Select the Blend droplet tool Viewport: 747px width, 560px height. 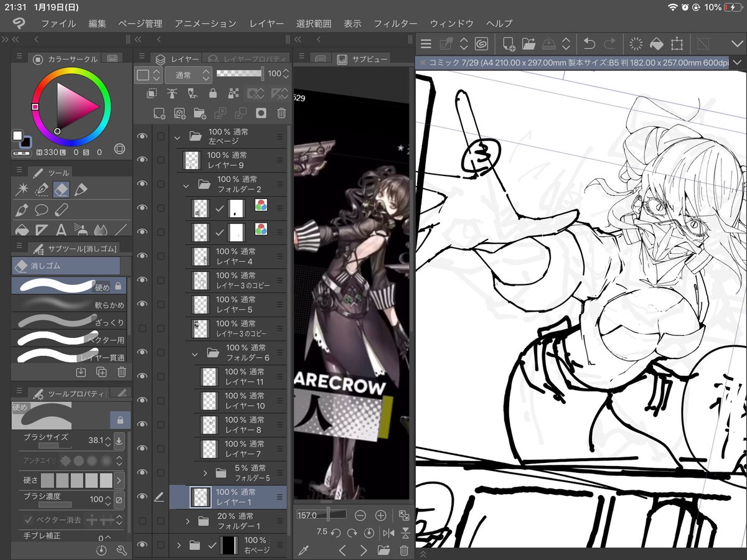(x=101, y=230)
